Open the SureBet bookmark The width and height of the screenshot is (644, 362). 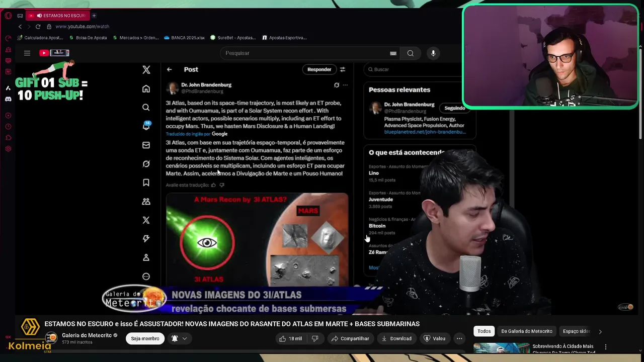pyautogui.click(x=233, y=38)
